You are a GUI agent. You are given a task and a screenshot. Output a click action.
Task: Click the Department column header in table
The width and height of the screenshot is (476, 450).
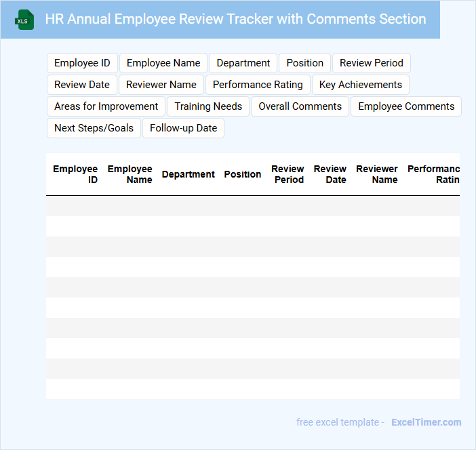(188, 174)
